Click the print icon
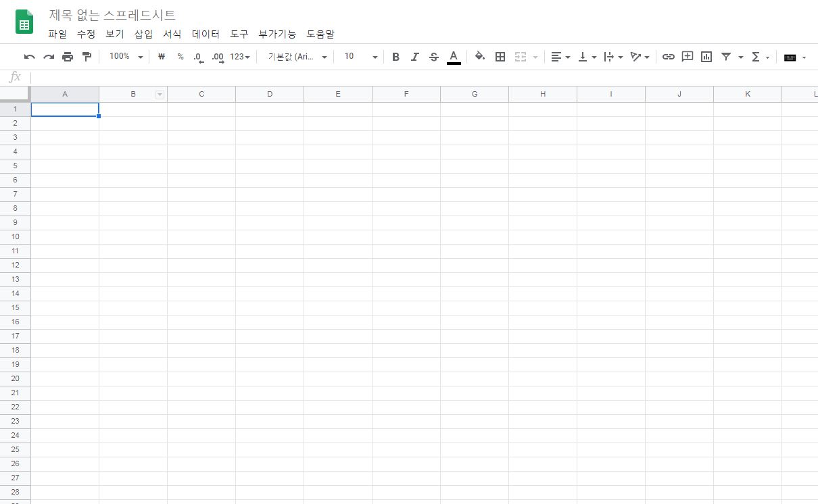This screenshot has height=504, width=818. [x=68, y=57]
